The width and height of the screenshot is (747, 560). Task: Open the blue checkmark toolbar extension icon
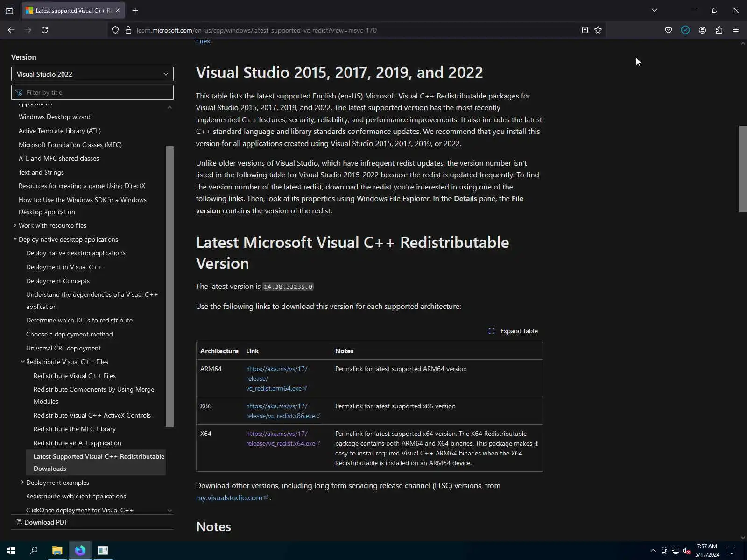point(685,30)
